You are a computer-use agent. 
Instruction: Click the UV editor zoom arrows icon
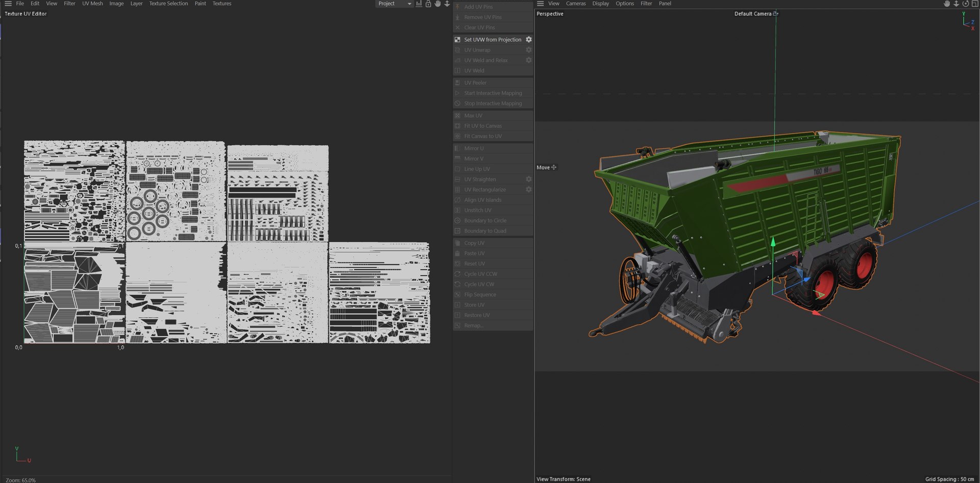447,4
